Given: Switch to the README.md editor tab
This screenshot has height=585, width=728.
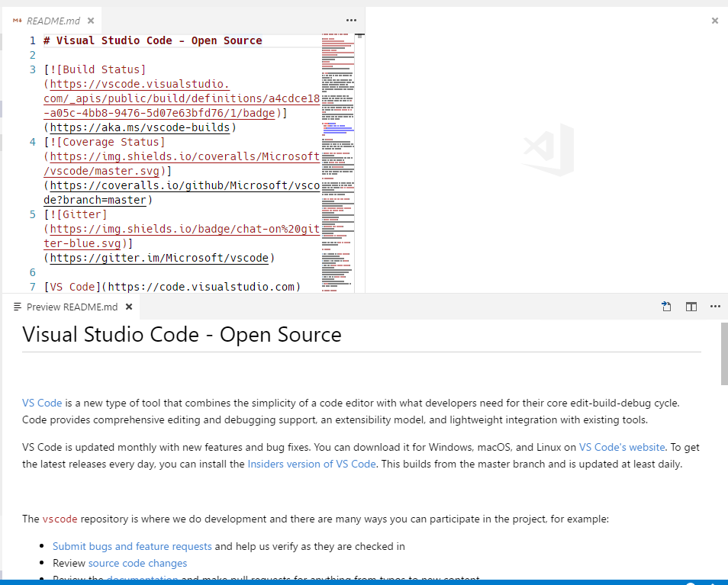Looking at the screenshot, I should tap(52, 21).
